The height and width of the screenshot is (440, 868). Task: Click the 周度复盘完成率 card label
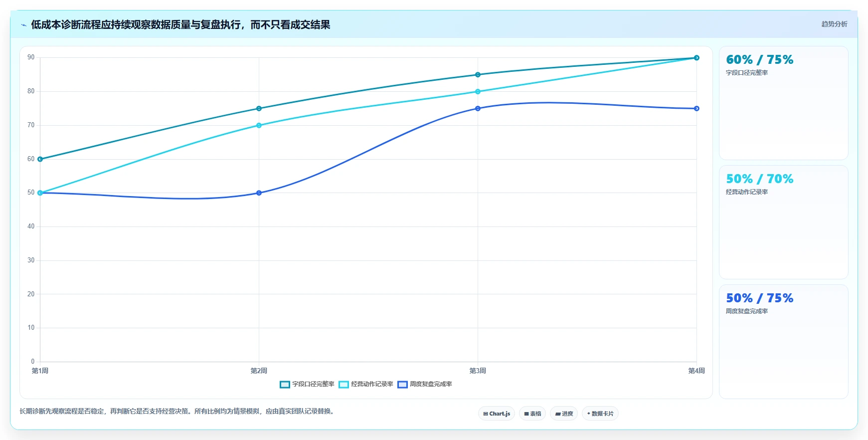point(747,311)
